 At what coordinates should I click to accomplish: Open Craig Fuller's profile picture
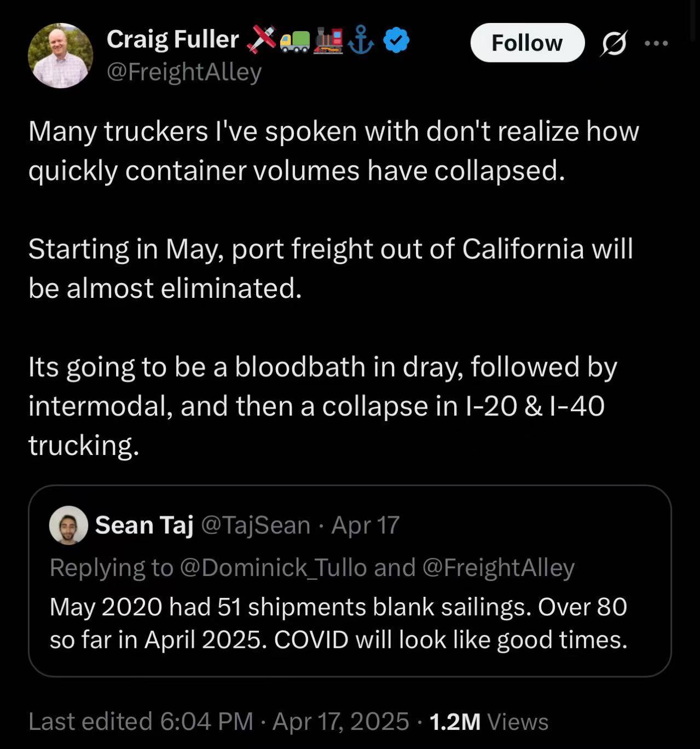[60, 55]
